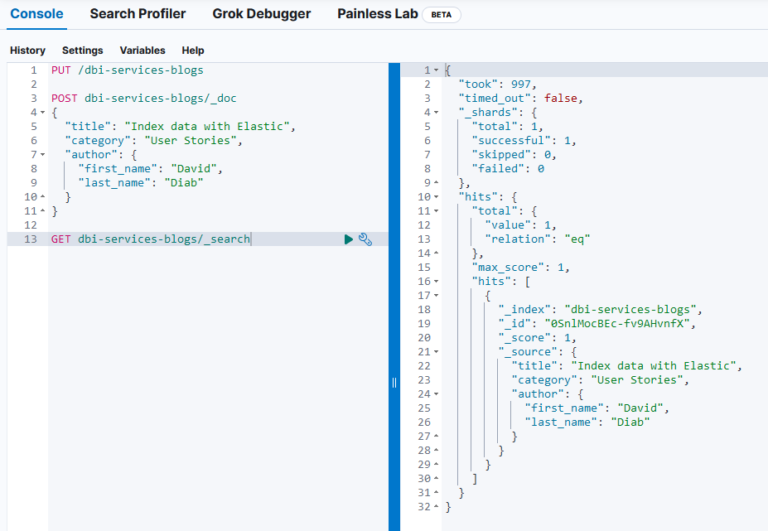
Task: Open the Variables panel
Action: [x=142, y=50]
